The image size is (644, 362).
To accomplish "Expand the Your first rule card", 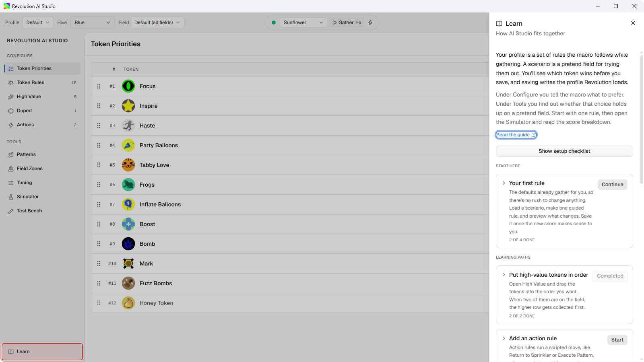I will (504, 183).
